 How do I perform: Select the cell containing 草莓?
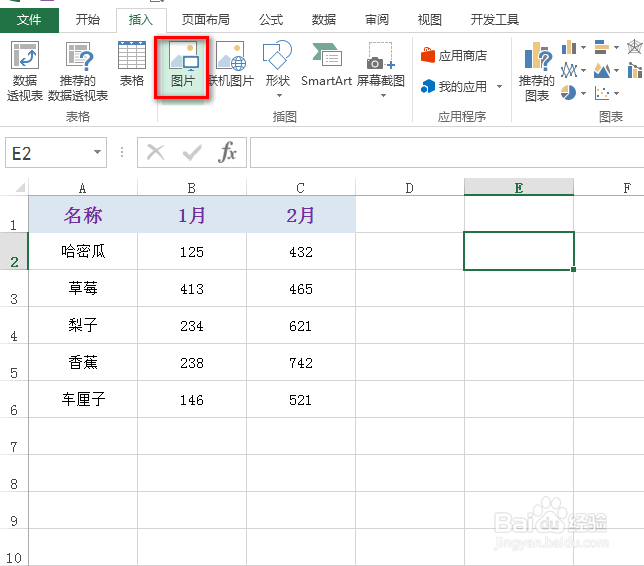(83, 288)
